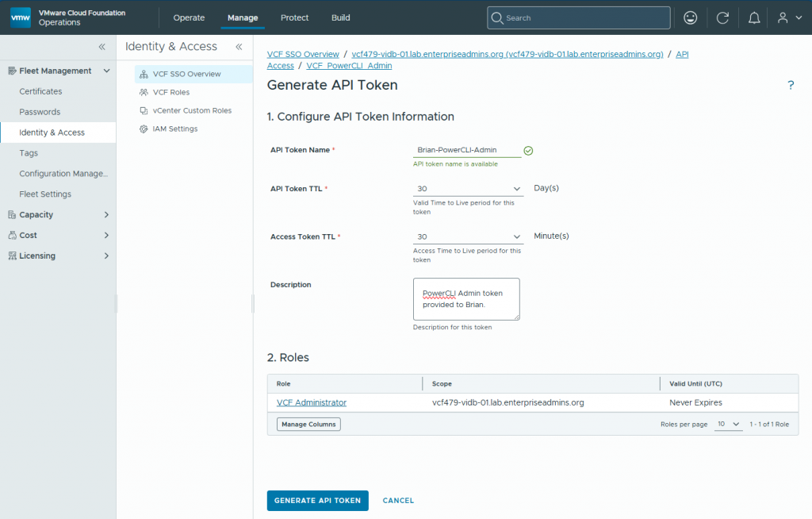Select VCF Roles in the sidebar
Viewport: 812px width, 519px height.
coord(171,92)
